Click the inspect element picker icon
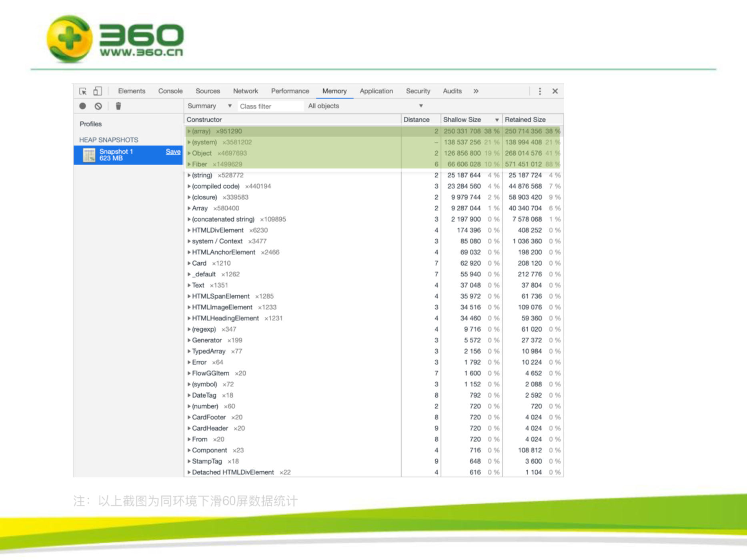The image size is (747, 560). point(83,91)
